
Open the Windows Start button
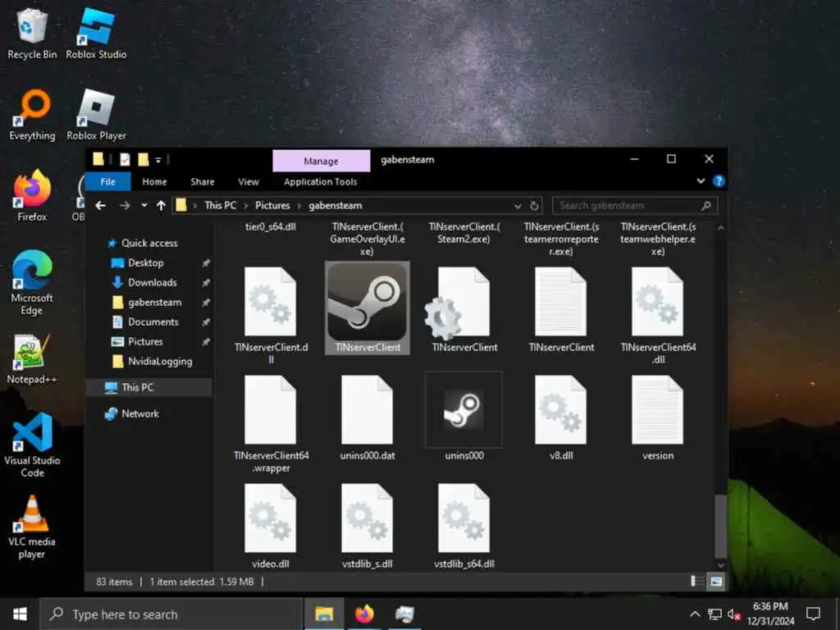[20, 614]
